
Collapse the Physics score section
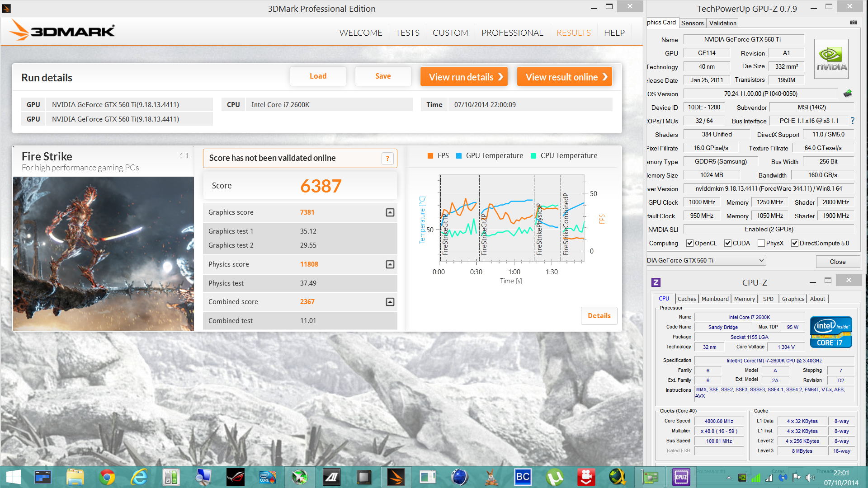tap(390, 264)
